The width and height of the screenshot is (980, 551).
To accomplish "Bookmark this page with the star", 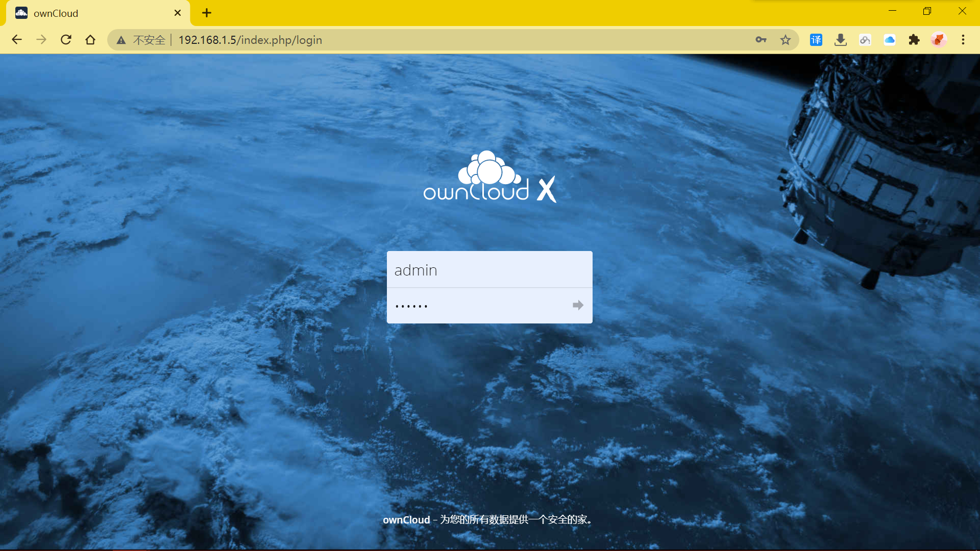I will (786, 40).
